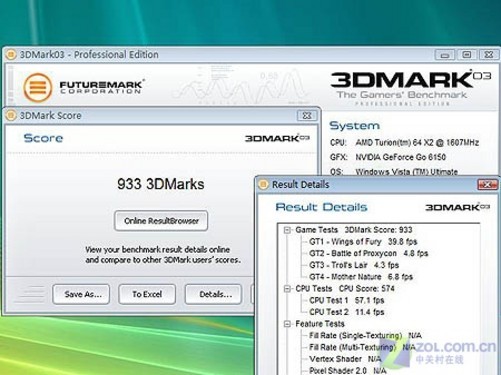Screen dimensions: 501x375
Task: Click the Result Details blue heading
Action: (x=321, y=207)
